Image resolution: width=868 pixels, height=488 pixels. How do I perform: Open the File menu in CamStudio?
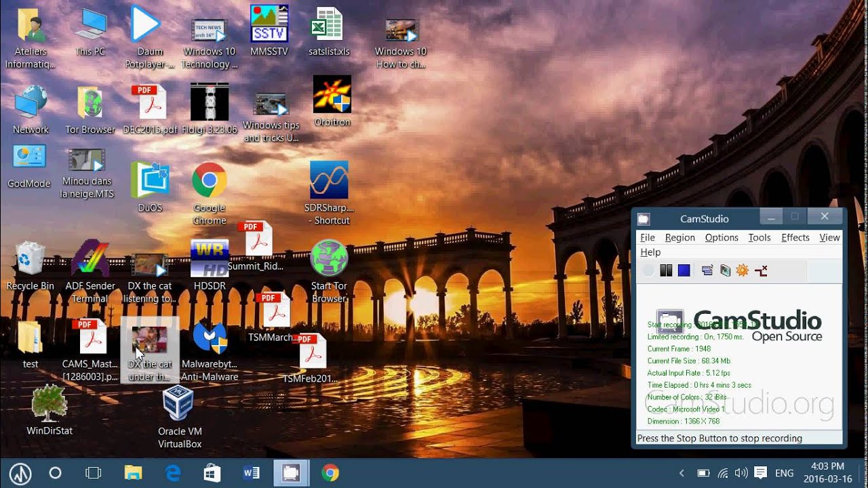(x=648, y=237)
